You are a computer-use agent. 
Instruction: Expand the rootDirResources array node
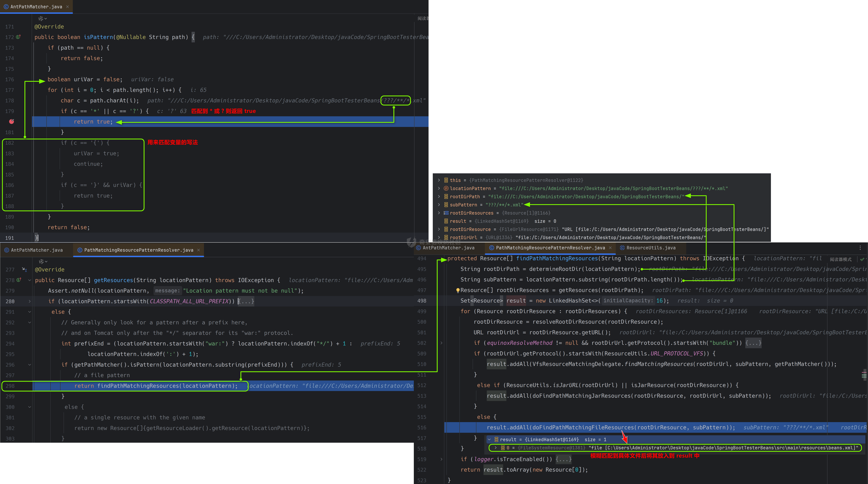(x=439, y=213)
